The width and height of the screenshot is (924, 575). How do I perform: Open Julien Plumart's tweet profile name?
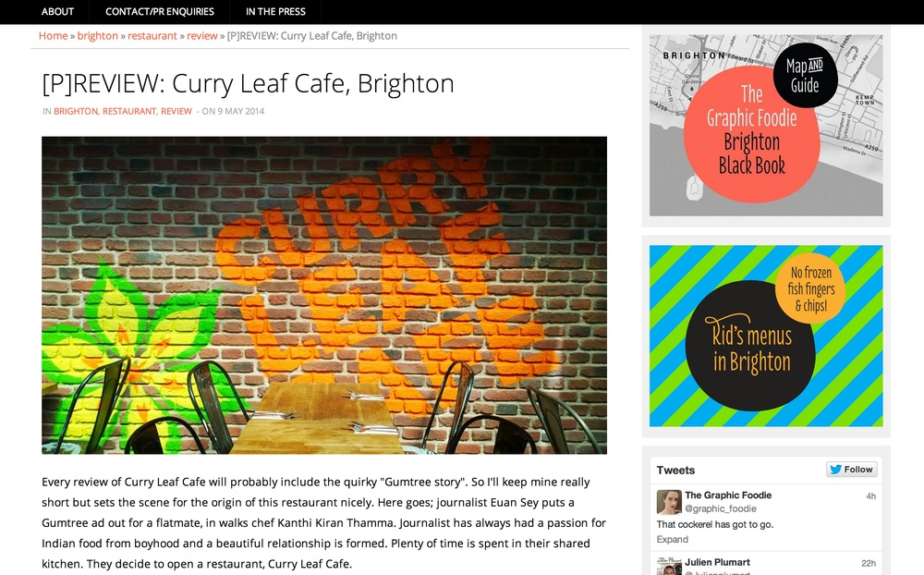[x=717, y=562]
